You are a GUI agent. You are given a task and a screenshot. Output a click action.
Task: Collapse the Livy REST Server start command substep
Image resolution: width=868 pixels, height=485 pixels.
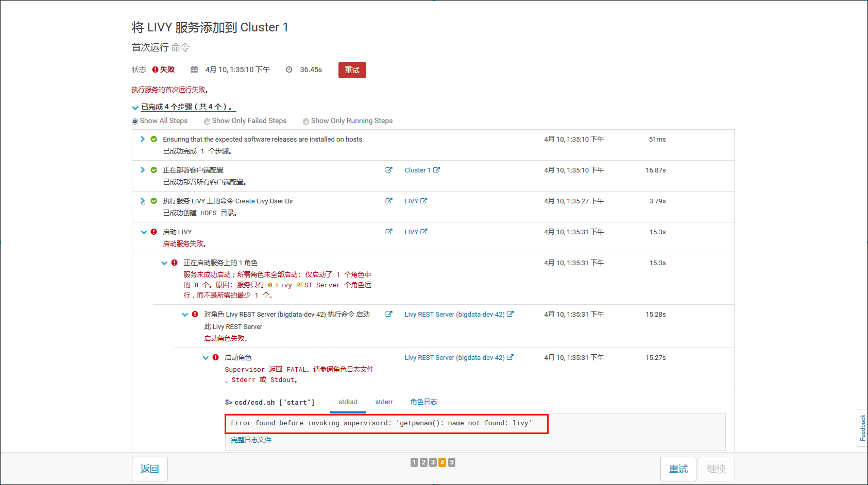click(185, 315)
